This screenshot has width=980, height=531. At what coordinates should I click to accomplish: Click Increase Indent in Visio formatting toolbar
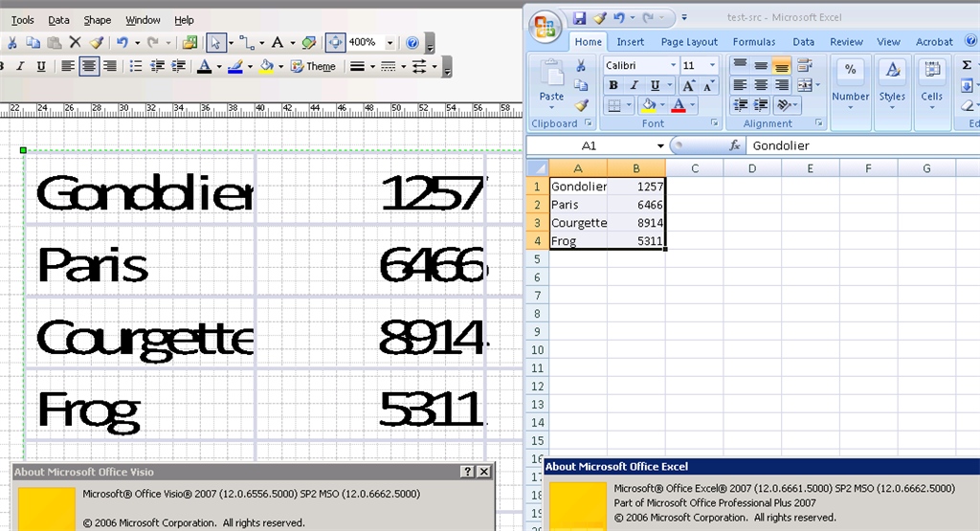pos(179,66)
